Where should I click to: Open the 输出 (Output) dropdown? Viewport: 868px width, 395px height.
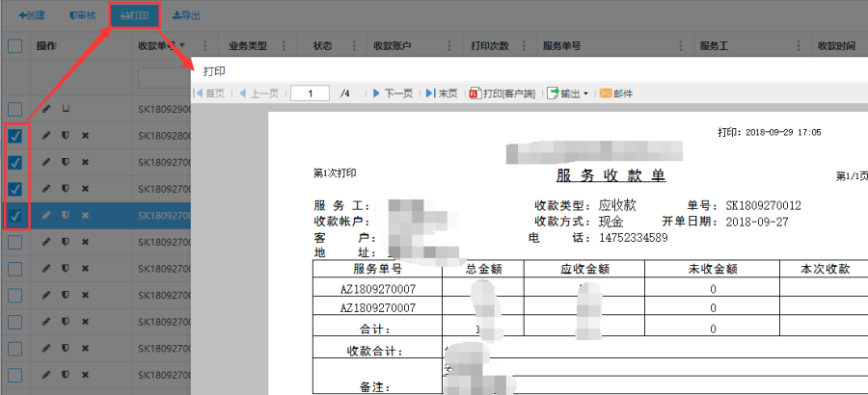(x=567, y=93)
